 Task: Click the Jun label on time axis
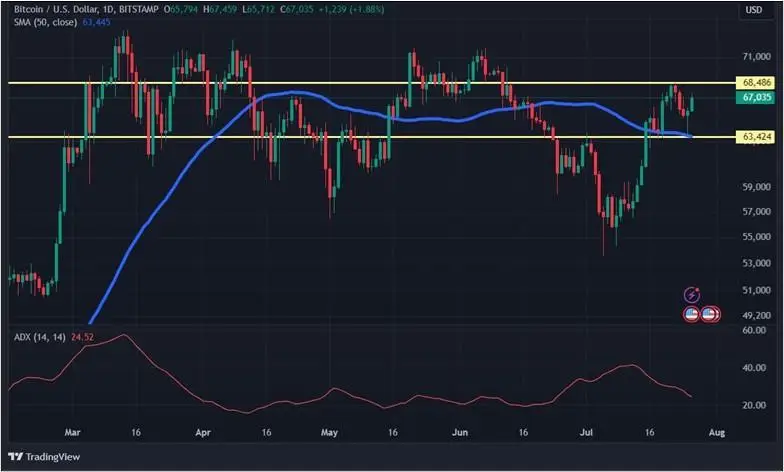pos(460,433)
